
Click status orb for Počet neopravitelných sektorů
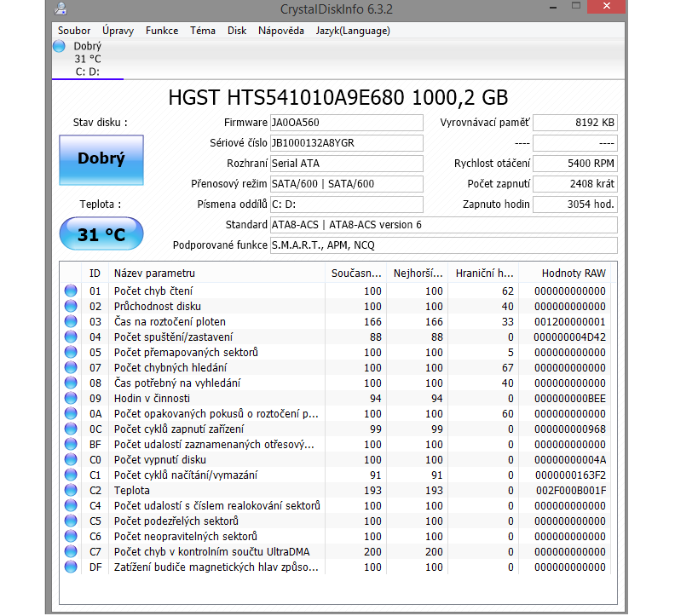[71, 536]
